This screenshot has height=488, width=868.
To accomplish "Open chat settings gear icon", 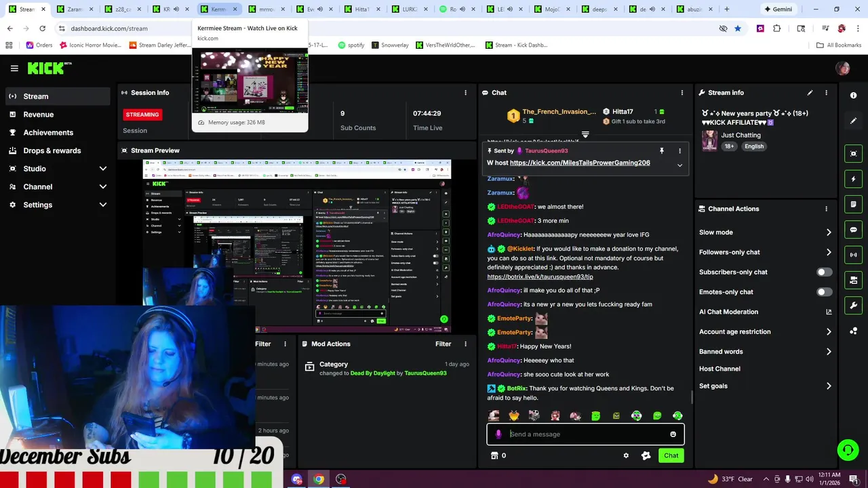I will (x=626, y=455).
